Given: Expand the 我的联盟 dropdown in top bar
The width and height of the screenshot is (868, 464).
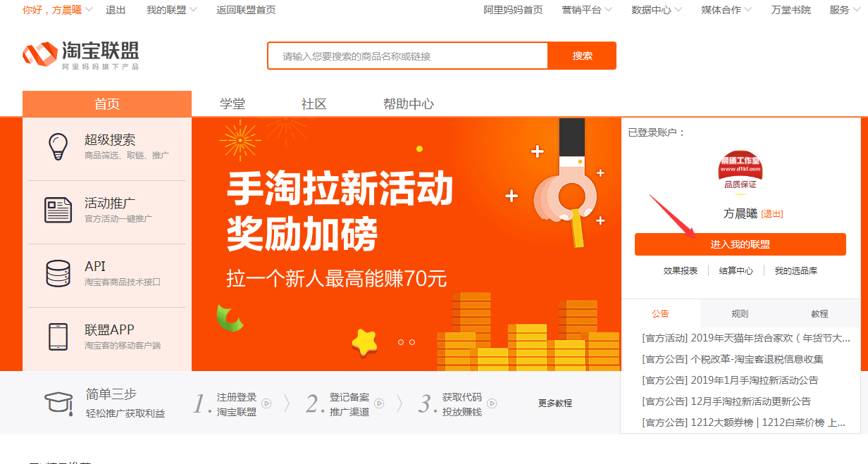Looking at the screenshot, I should tap(172, 10).
